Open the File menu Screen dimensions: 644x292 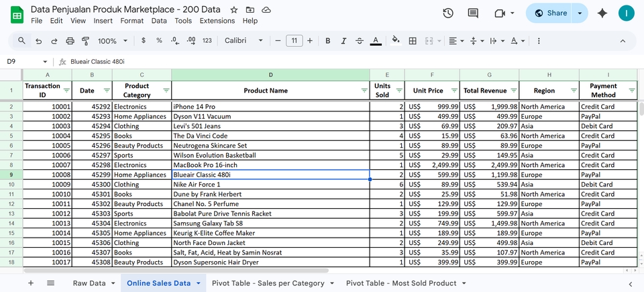36,21
